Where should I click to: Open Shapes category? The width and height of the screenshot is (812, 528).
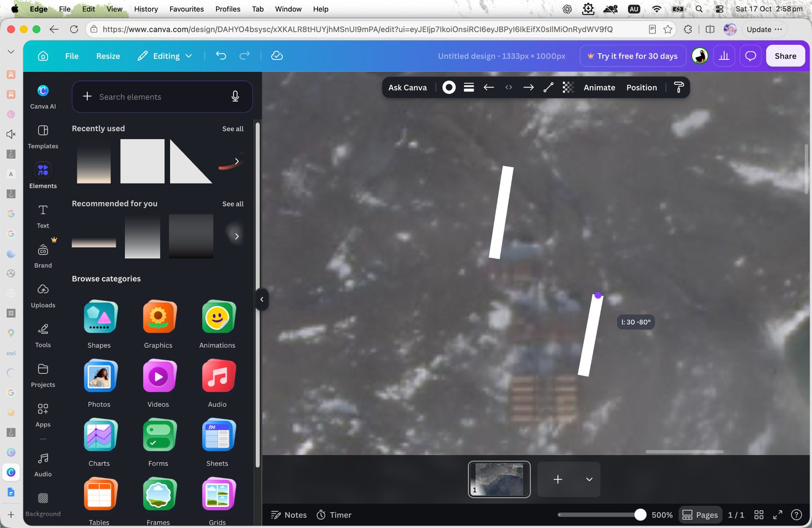99,325
